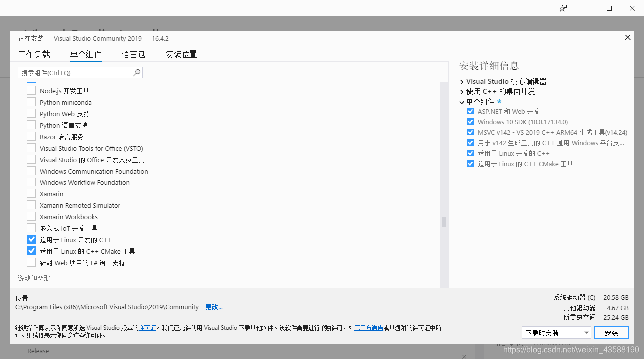Screen dimensions: 644x359
Task: Uncheck 适用于 Linux 开发的 C++ in details panel
Action: (470, 153)
